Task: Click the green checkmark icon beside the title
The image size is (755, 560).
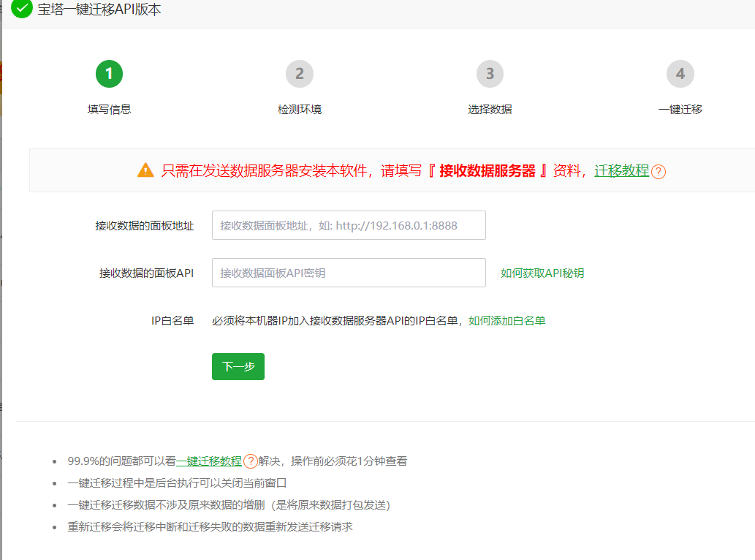Action: [x=22, y=9]
